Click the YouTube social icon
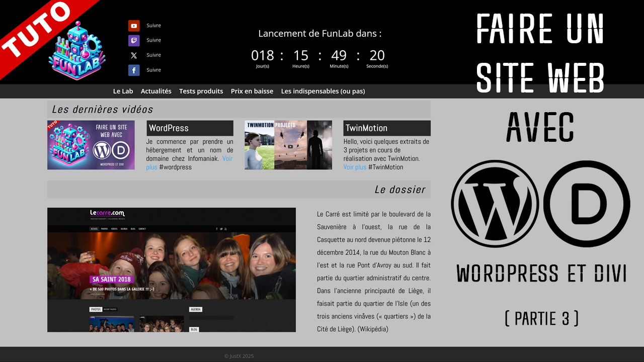This screenshot has width=644, height=362. coord(134,26)
